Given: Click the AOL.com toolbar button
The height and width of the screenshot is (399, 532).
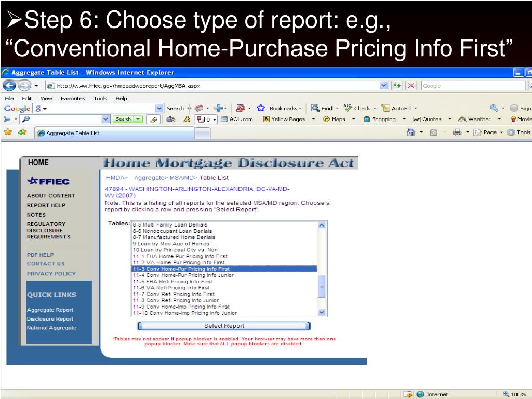Looking at the screenshot, I should point(237,119).
